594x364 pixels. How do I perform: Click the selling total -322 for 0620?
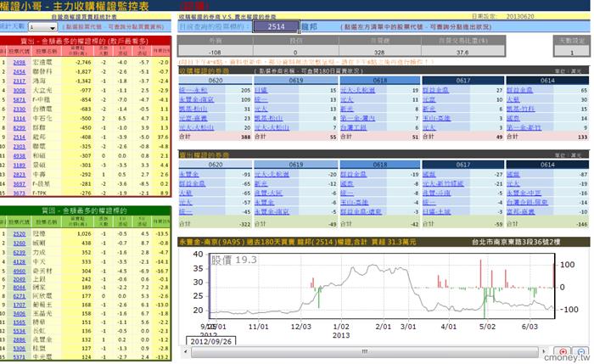tap(245, 224)
